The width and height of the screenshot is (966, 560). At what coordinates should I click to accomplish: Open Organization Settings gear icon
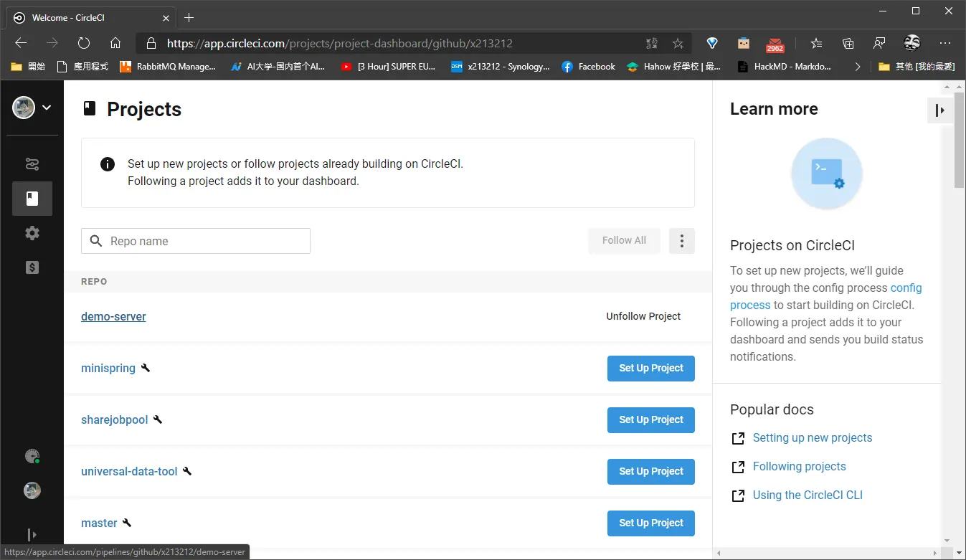[x=32, y=233]
